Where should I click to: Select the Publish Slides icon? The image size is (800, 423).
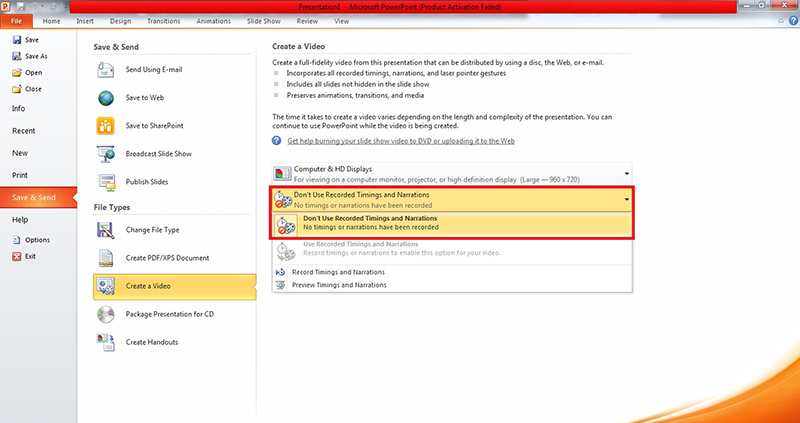click(x=106, y=182)
